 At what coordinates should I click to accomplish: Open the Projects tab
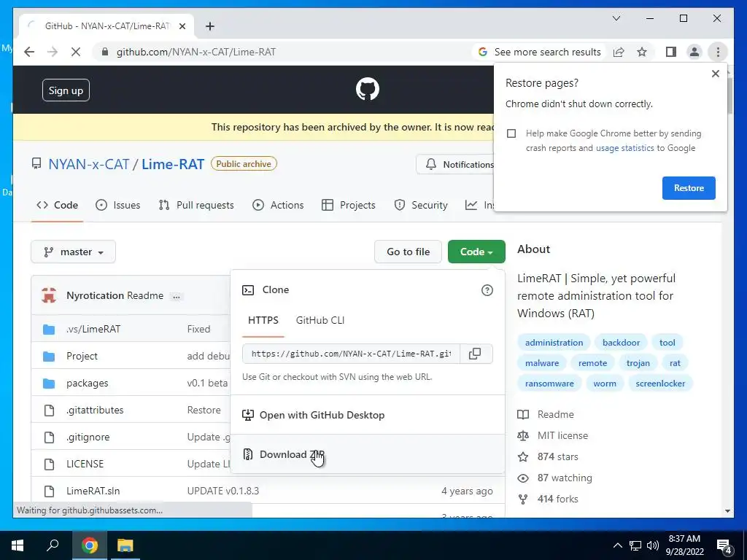click(349, 205)
